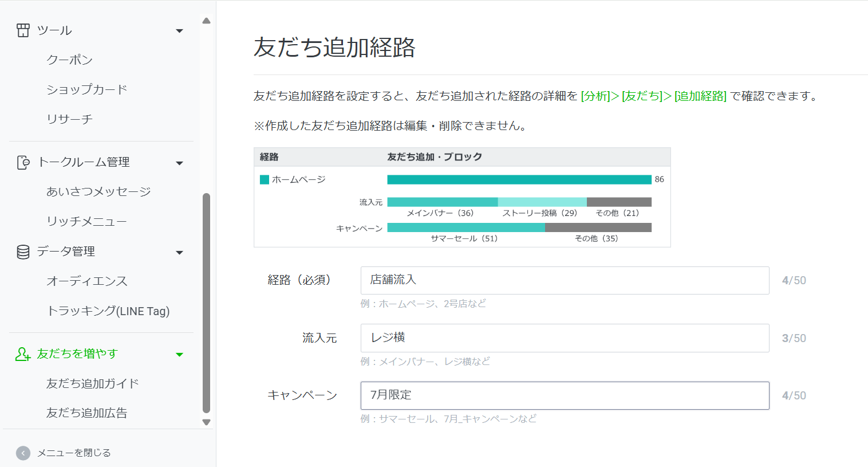
Task: Click the 友だちを増やす person-plus icon
Action: [23, 354]
